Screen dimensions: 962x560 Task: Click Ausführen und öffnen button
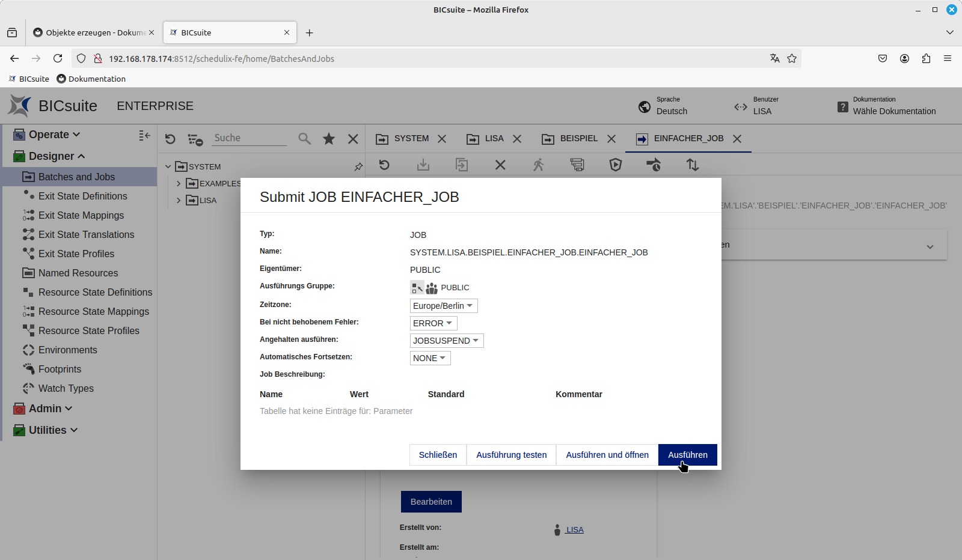(607, 455)
